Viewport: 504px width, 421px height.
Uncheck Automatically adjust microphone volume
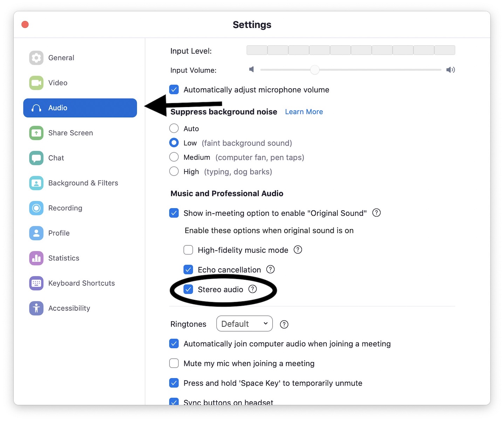click(x=174, y=89)
